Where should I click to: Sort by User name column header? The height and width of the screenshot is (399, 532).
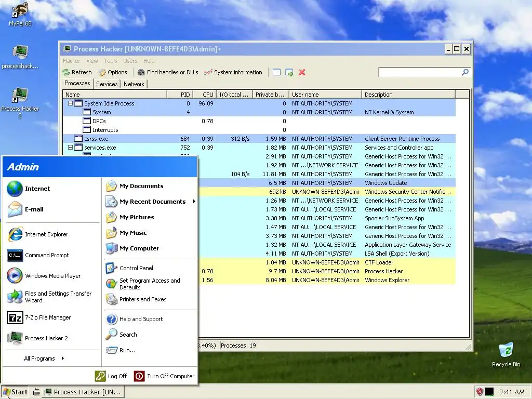[x=325, y=95]
